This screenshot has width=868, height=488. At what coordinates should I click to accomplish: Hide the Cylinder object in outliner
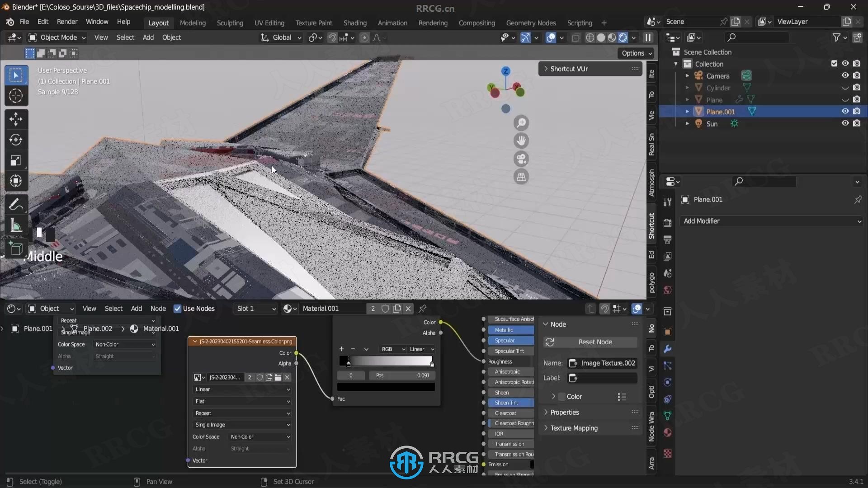(x=845, y=88)
